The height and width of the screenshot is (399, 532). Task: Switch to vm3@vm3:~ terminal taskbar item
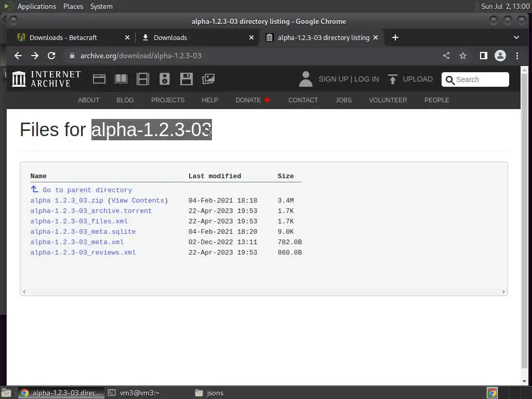[x=134, y=393]
